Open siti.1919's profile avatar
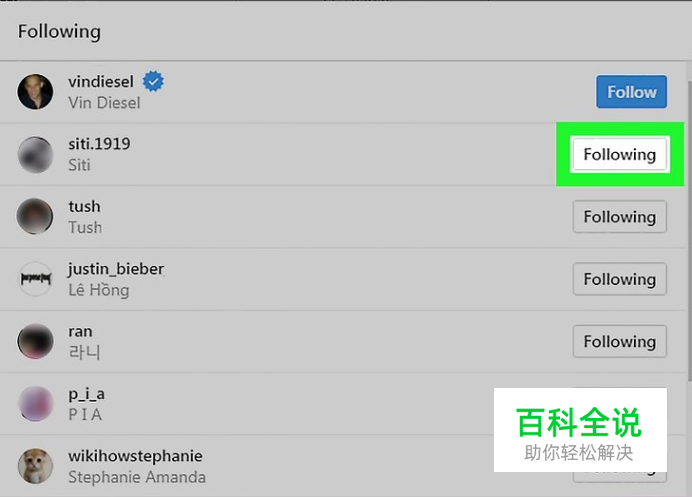The image size is (692, 497). point(35,154)
